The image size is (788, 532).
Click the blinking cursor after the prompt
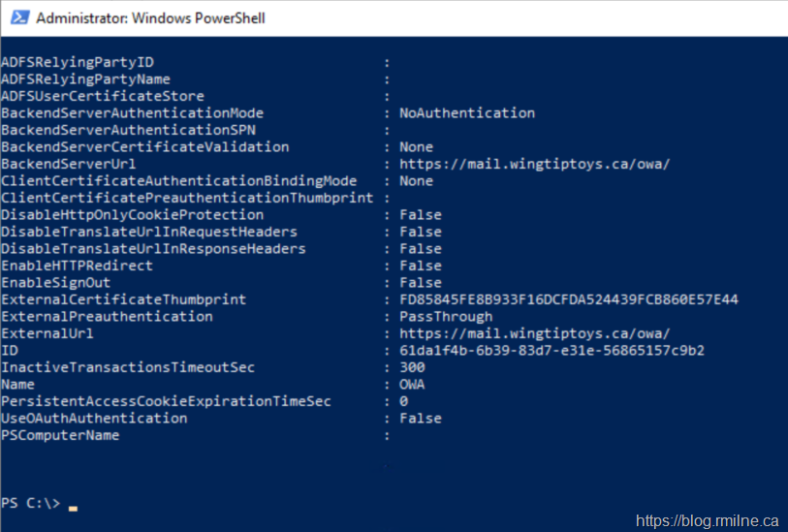click(73, 507)
